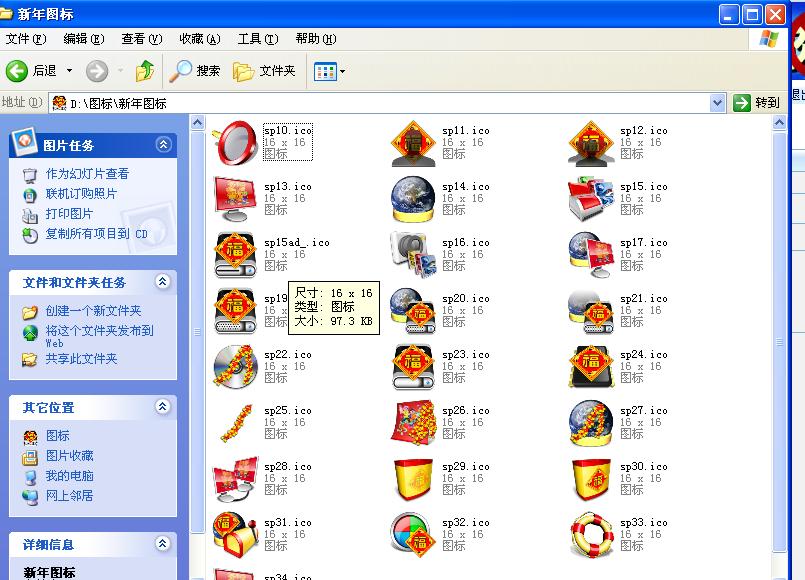The width and height of the screenshot is (805, 580).
Task: Open the back history dropdown arrow
Action: pyautogui.click(x=69, y=71)
